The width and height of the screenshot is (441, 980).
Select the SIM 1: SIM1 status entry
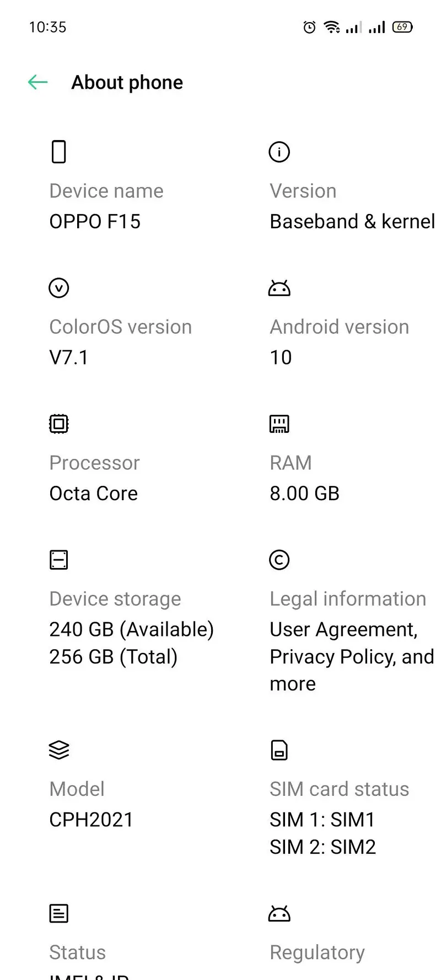pyautogui.click(x=322, y=820)
